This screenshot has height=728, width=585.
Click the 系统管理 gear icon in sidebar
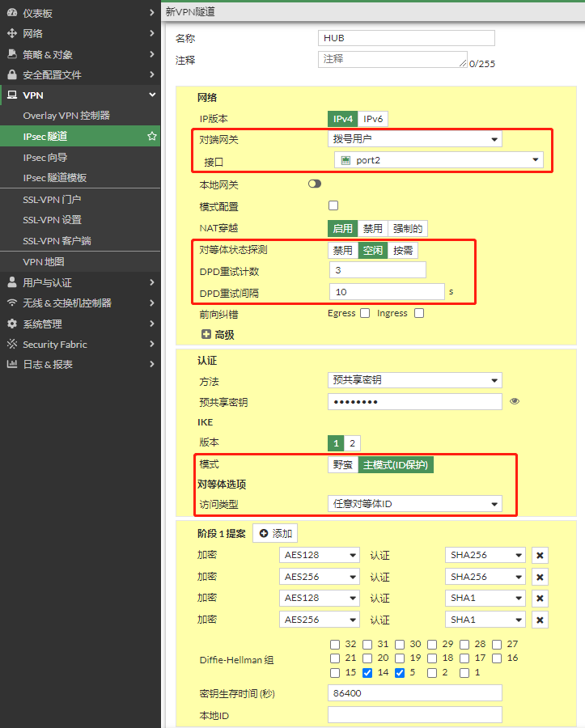[11, 324]
